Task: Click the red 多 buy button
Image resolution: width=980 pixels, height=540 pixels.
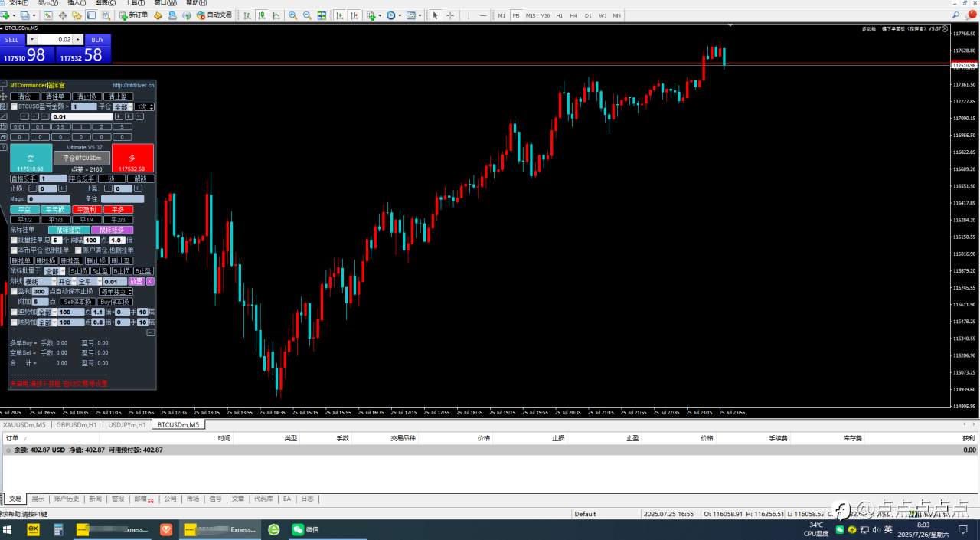Action: pyautogui.click(x=132, y=158)
